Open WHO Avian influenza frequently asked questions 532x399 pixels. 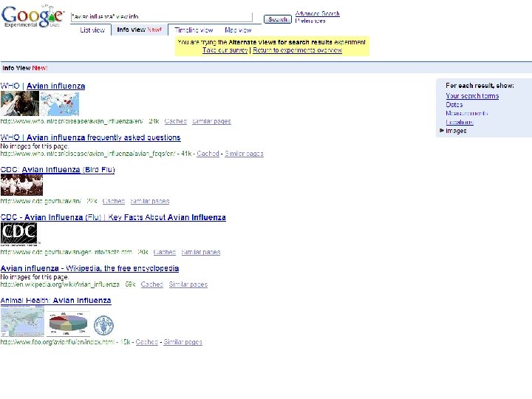(x=91, y=137)
